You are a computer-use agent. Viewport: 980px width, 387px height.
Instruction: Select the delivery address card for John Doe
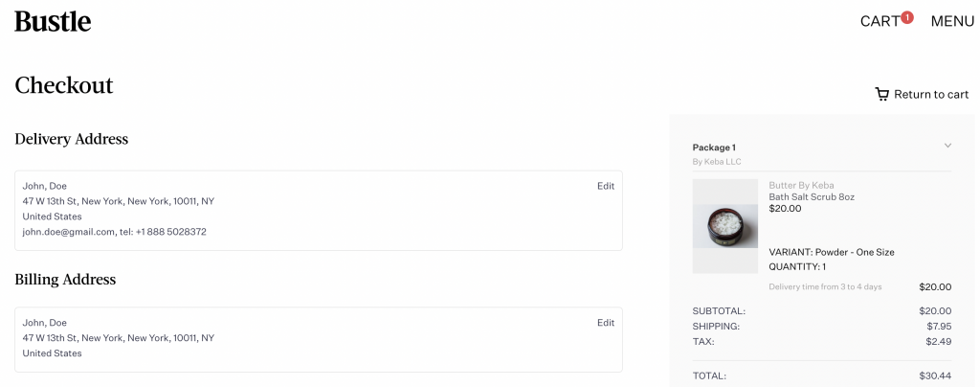[x=319, y=211]
